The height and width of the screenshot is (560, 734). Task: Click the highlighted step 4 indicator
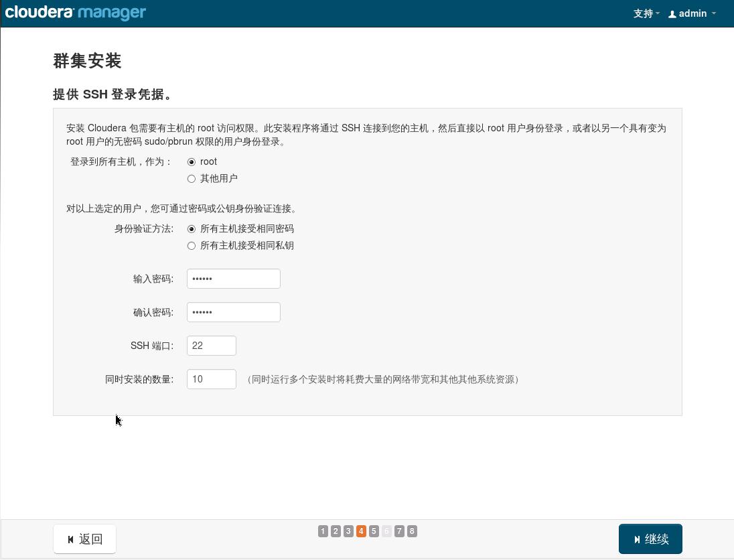[x=360, y=531]
